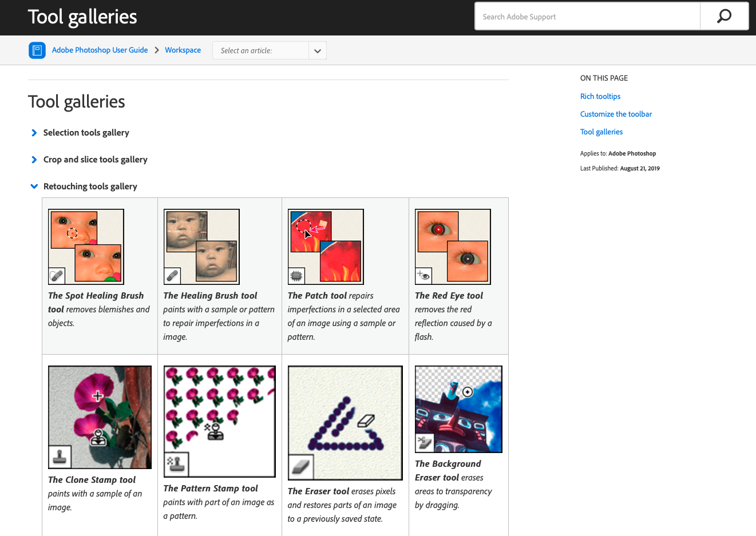Click the Pattern Stamp tool icon
This screenshot has height=536, width=756.
pyautogui.click(x=176, y=464)
